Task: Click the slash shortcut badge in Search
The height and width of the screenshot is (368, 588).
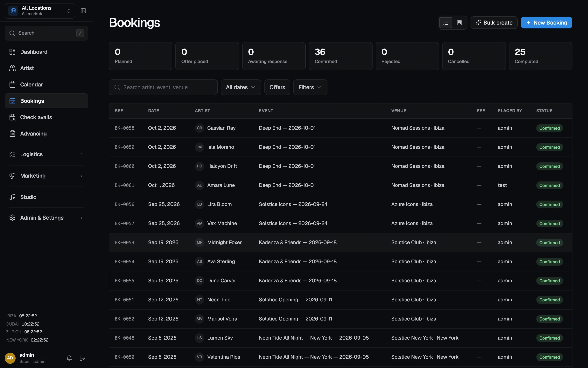Action: 80,33
